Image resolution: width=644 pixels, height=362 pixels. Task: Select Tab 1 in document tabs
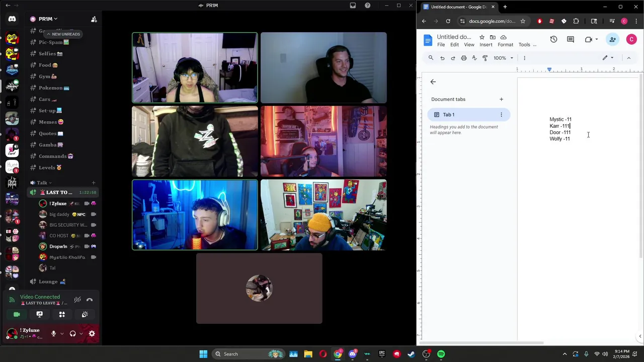(x=468, y=115)
